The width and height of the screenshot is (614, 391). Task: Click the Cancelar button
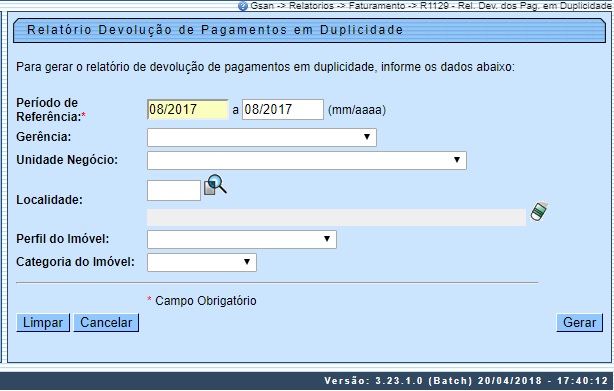[106, 323]
